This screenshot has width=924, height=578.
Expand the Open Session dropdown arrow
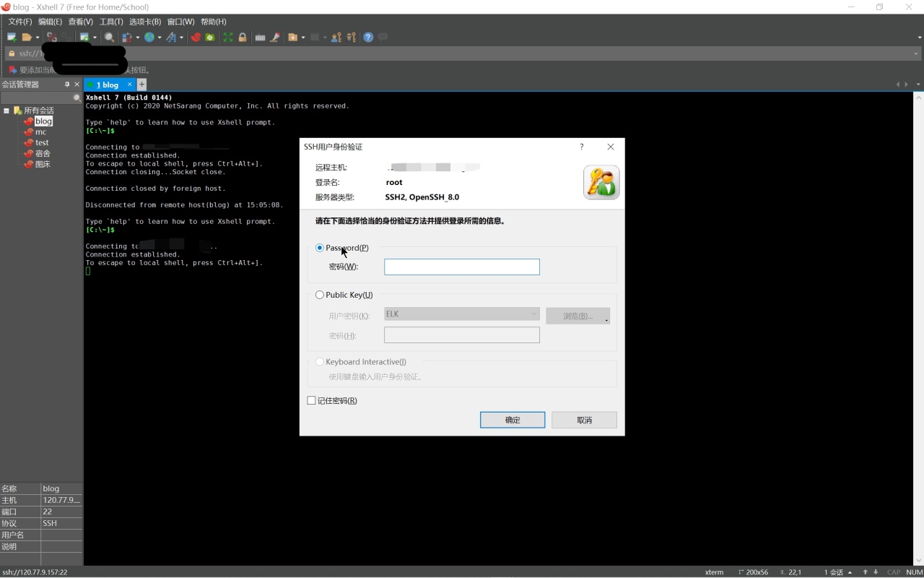pos(37,38)
